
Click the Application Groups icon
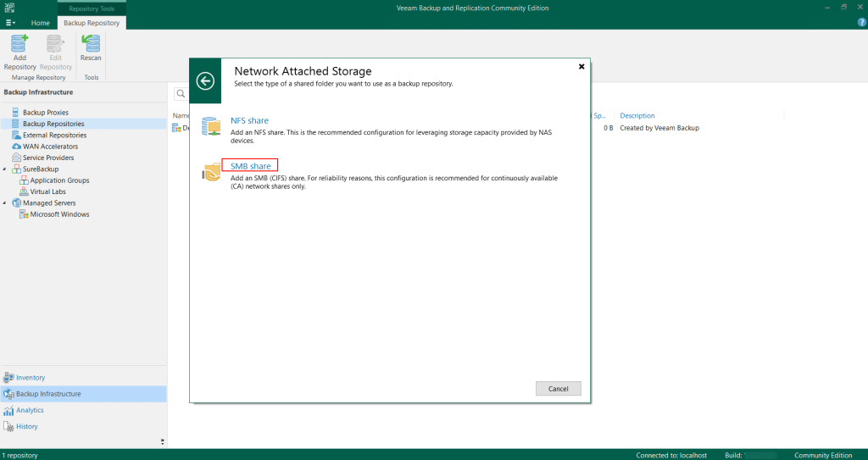pyautogui.click(x=24, y=180)
